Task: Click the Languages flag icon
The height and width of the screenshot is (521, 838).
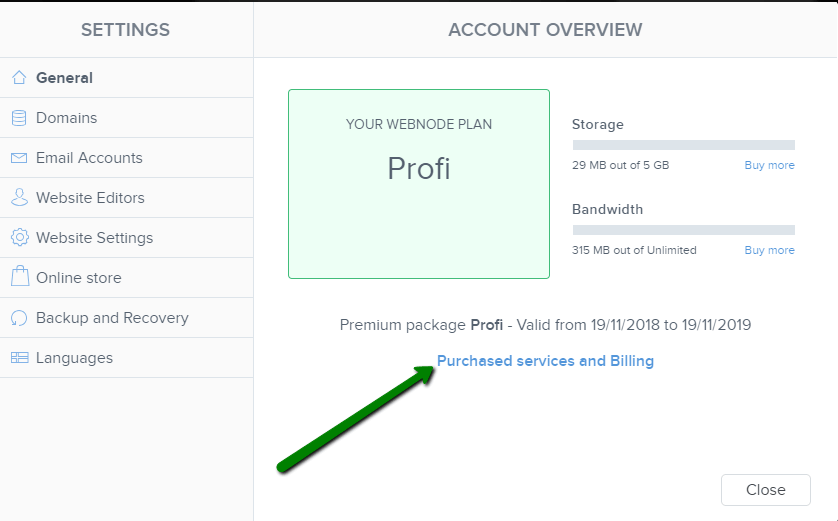Action: [x=20, y=357]
